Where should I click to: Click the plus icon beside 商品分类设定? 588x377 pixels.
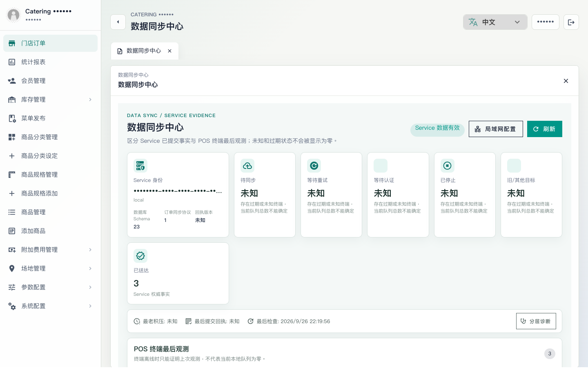coord(12,156)
